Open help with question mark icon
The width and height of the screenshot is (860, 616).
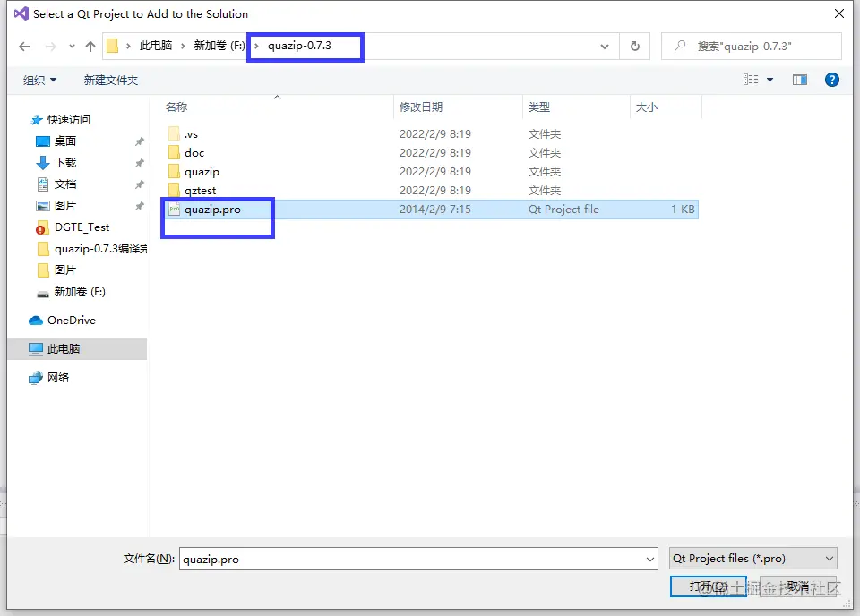coord(832,80)
